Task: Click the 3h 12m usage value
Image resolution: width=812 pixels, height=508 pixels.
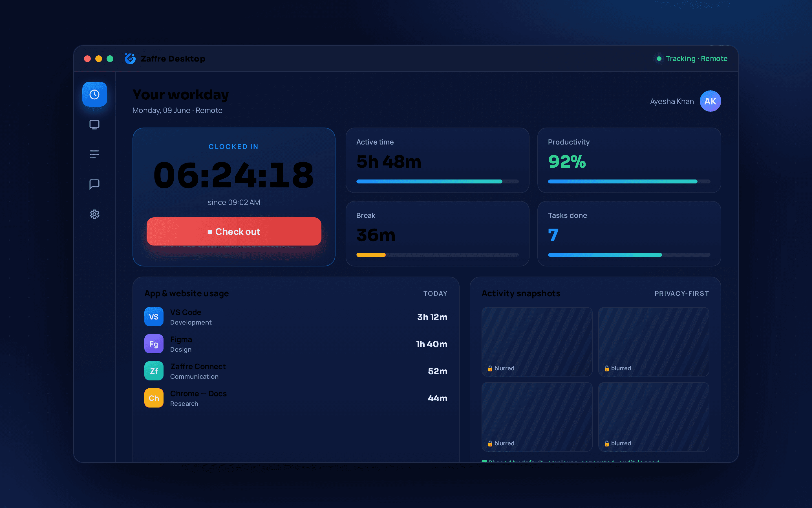Action: coord(432,317)
